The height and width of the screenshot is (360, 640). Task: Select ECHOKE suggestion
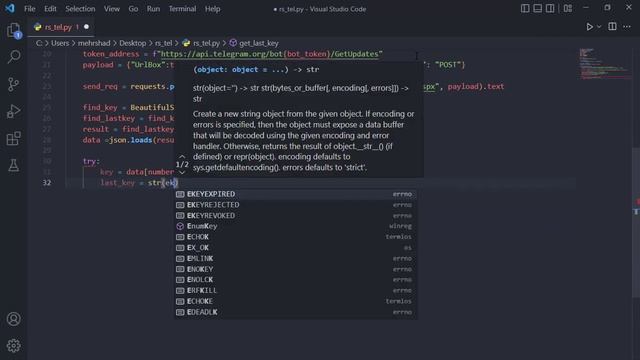click(296, 301)
